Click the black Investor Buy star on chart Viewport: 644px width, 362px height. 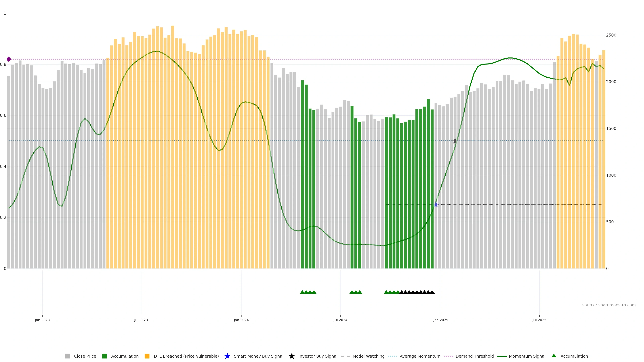[x=455, y=141]
